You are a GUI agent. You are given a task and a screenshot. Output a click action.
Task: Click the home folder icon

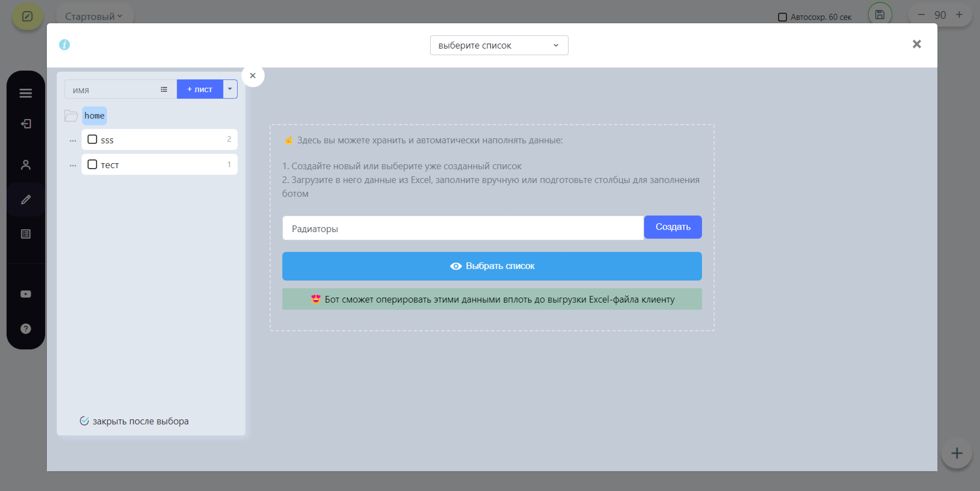tap(71, 116)
